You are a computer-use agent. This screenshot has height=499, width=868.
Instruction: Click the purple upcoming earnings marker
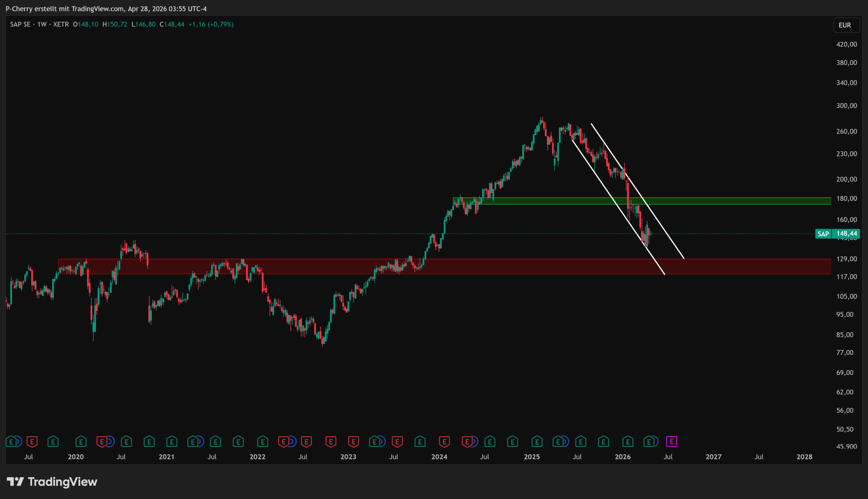click(x=671, y=441)
